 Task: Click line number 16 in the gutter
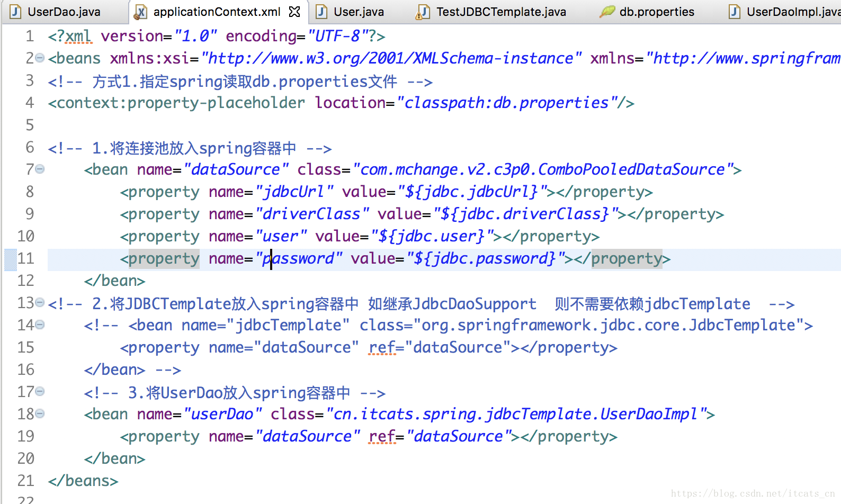(25, 370)
